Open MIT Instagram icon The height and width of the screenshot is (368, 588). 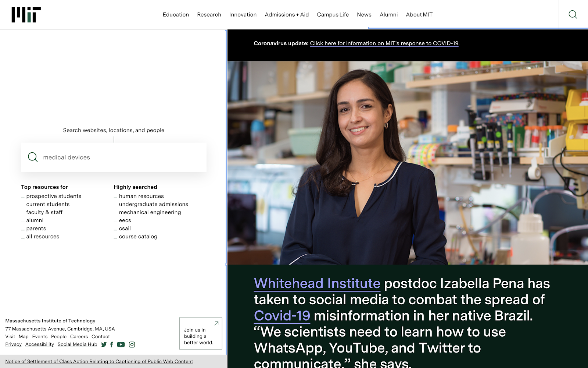tap(132, 344)
